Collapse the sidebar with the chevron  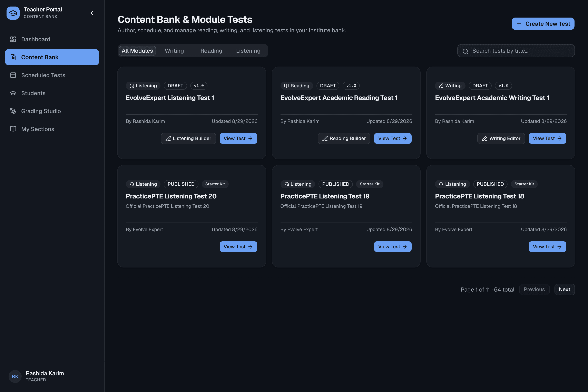tap(92, 13)
